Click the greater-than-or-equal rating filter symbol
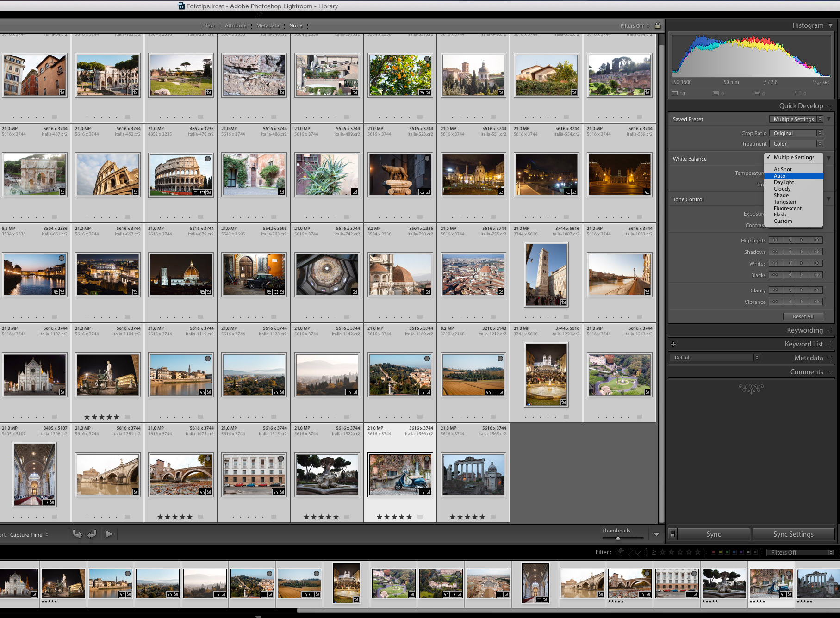The width and height of the screenshot is (840, 618). point(653,552)
